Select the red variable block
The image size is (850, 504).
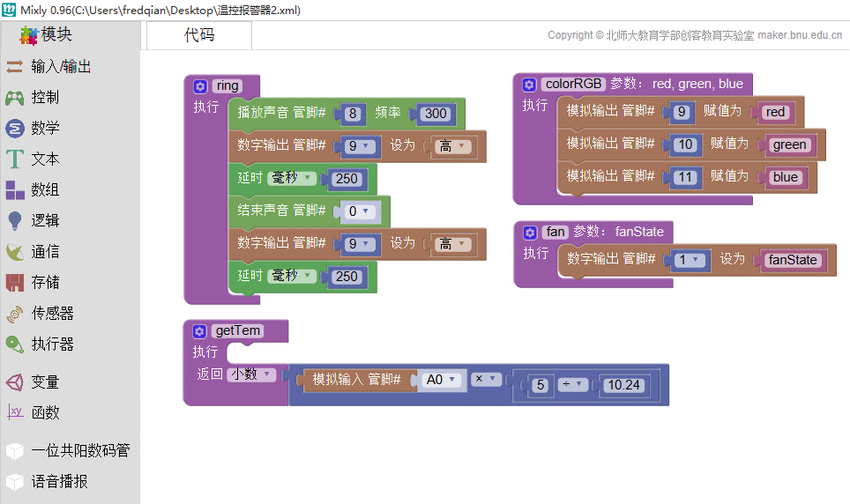pos(775,112)
